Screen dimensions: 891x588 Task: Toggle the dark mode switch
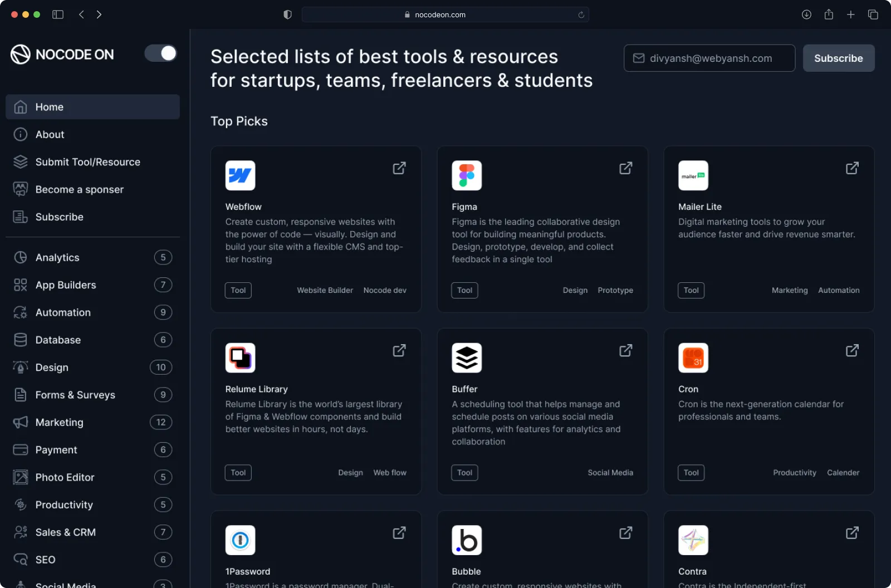tap(160, 53)
